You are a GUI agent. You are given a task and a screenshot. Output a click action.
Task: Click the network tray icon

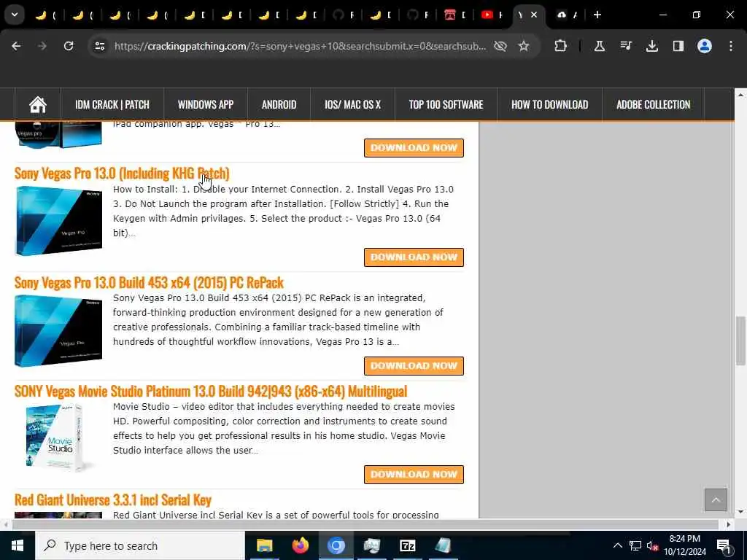[x=635, y=545]
